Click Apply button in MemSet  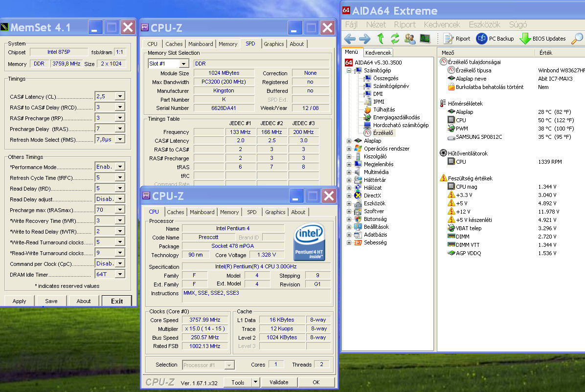[20, 301]
